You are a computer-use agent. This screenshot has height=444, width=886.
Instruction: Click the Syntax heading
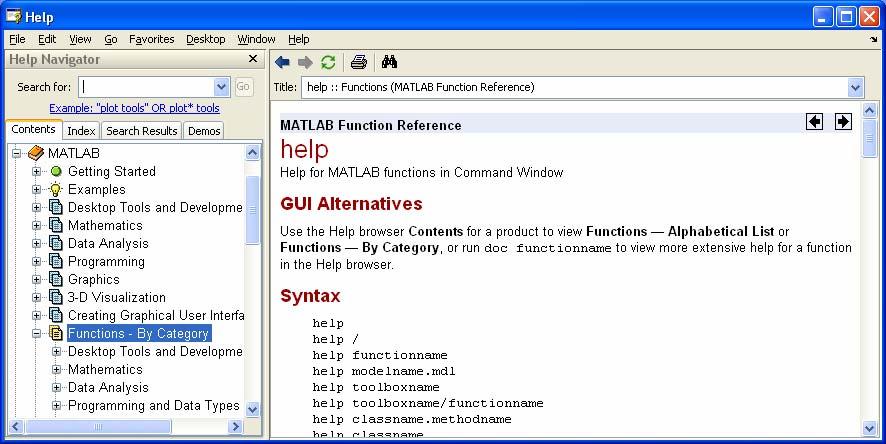click(310, 296)
